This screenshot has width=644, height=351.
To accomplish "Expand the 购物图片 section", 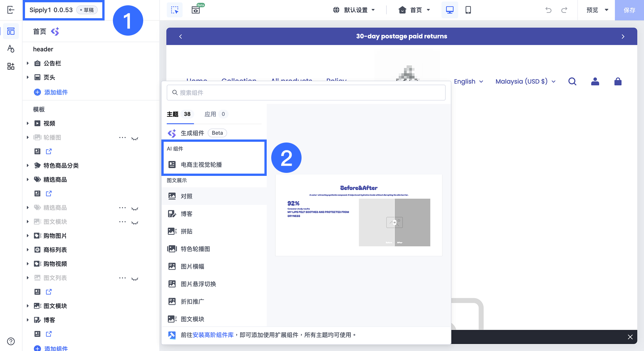I will tap(28, 236).
